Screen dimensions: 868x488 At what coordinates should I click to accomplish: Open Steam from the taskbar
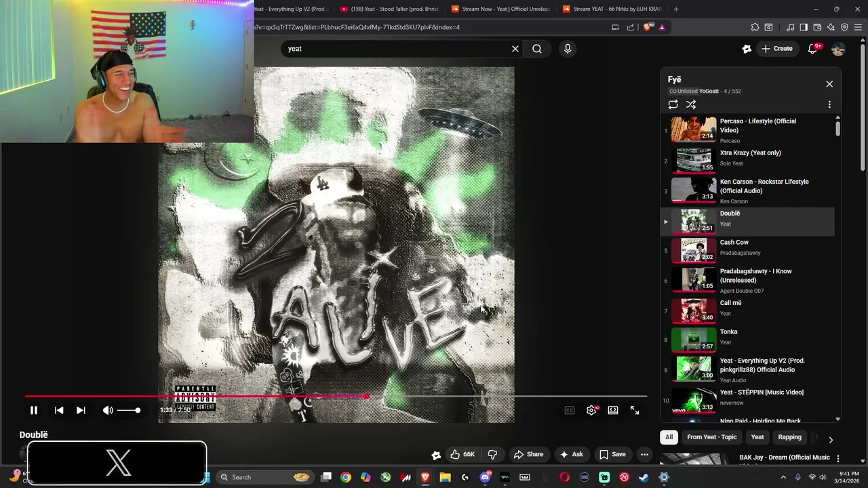(x=644, y=477)
